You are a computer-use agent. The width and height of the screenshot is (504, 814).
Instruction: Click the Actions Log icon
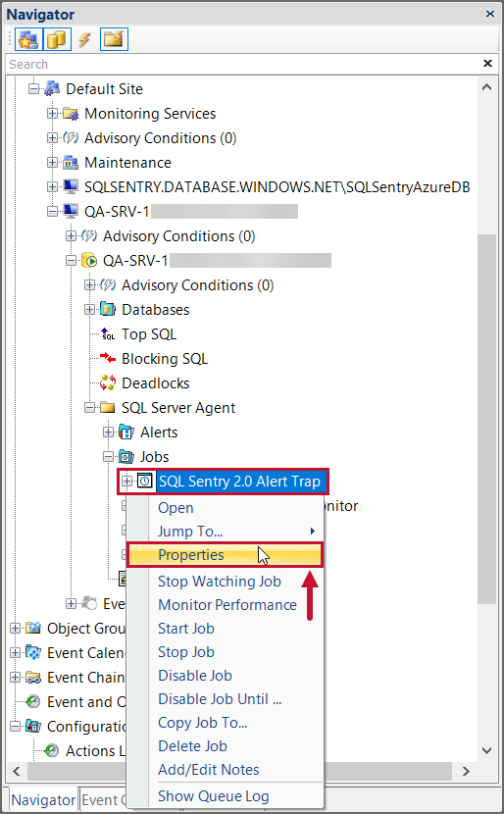[52, 750]
